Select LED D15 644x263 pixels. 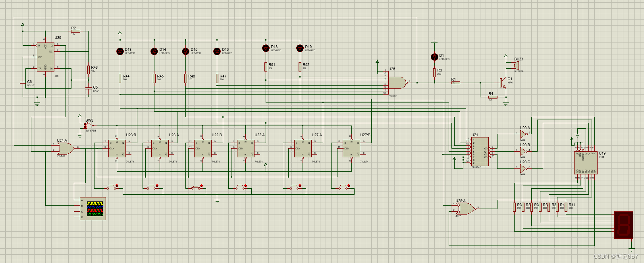pos(185,51)
